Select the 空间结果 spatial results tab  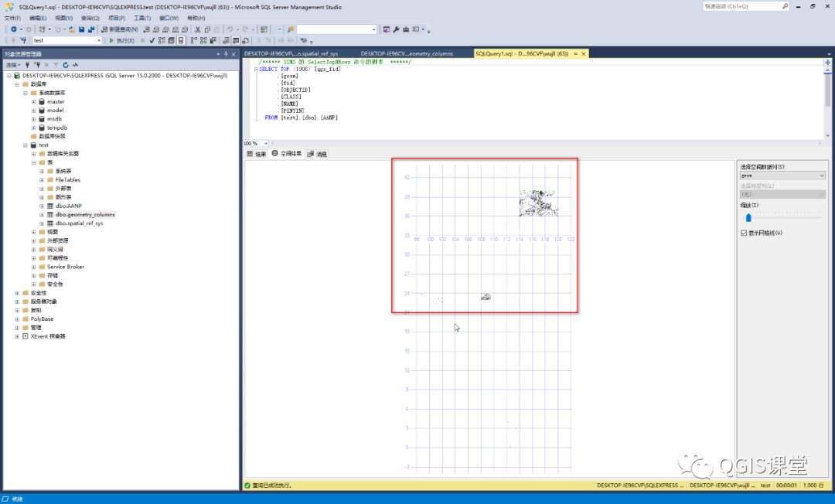click(287, 153)
